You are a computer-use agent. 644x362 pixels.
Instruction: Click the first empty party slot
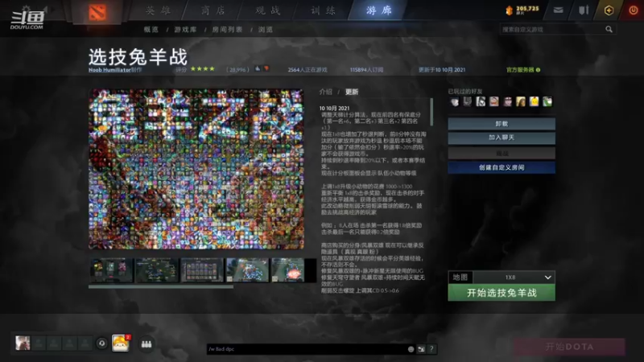pos(39,343)
